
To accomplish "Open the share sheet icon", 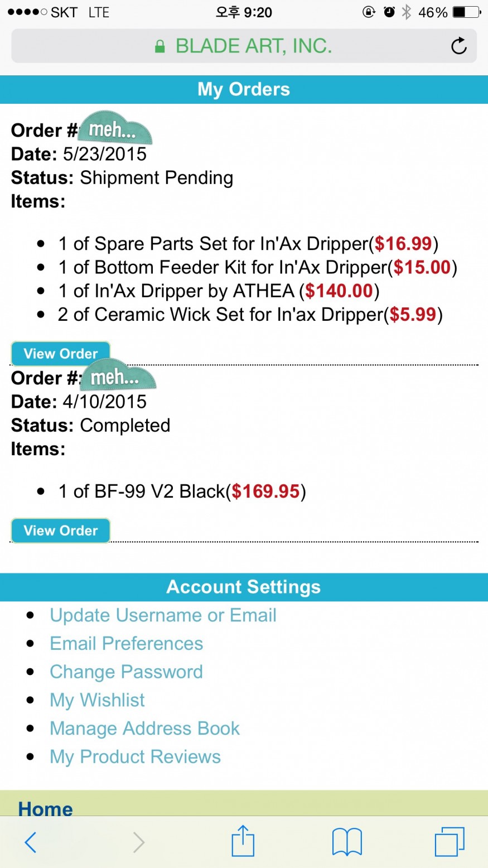I will click(243, 840).
